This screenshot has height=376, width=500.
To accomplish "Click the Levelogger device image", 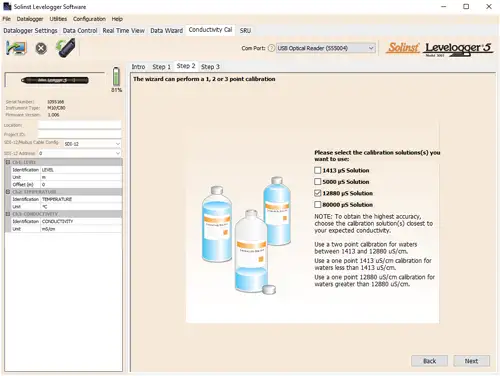I will pyautogui.click(x=55, y=80).
